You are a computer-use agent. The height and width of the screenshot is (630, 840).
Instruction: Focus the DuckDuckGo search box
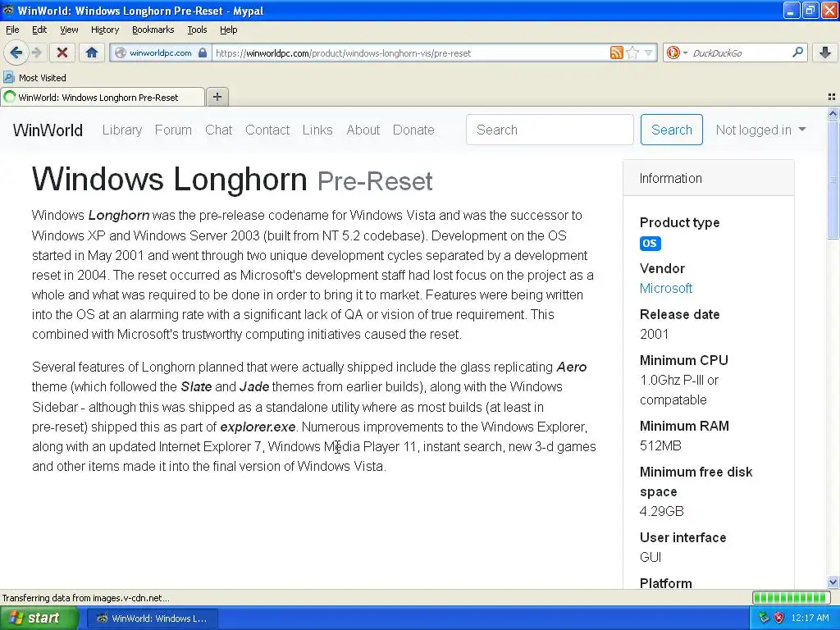pyautogui.click(x=741, y=52)
